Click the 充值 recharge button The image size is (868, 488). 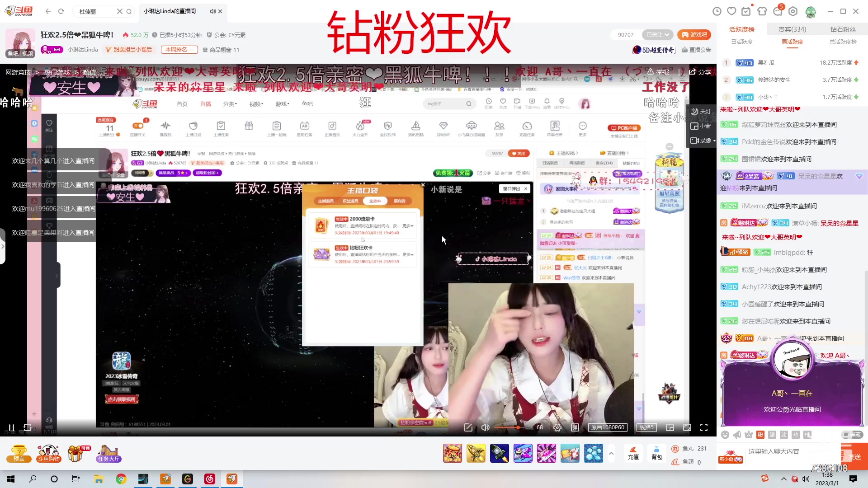[633, 453]
